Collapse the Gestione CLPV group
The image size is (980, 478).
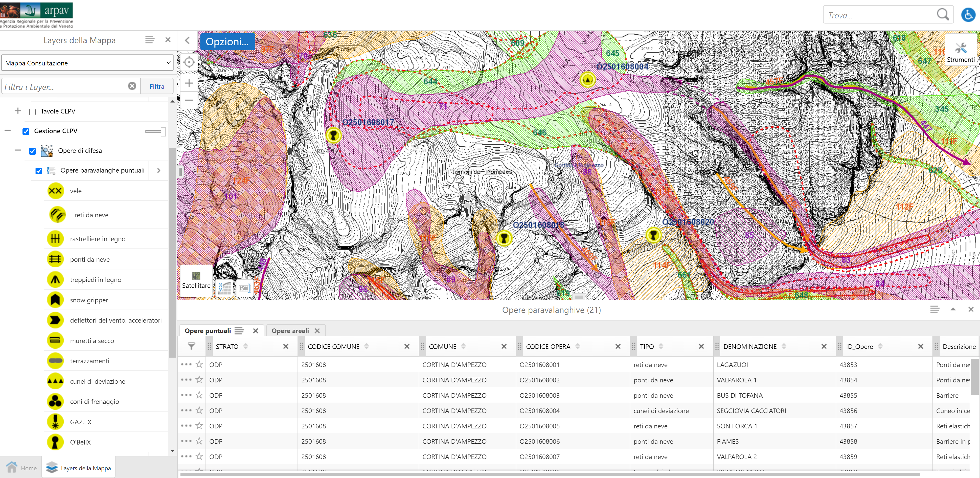point(8,130)
